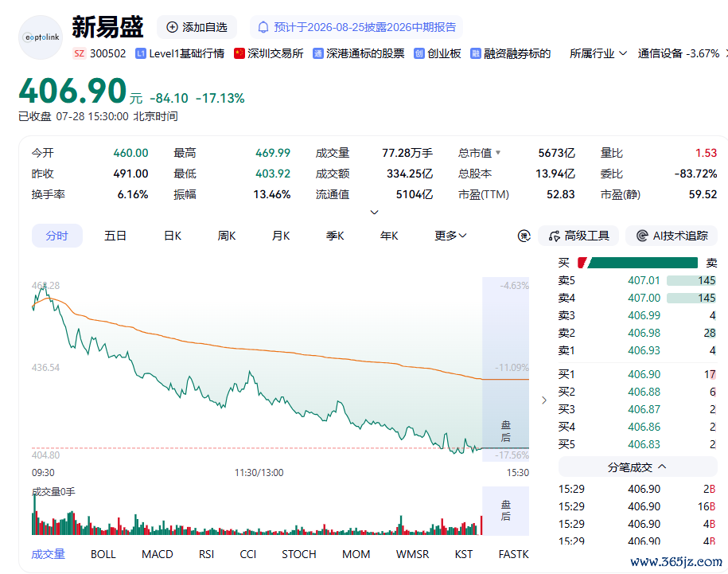Expand more stats with the down chevron
Screen dimensions: 728x574
(x=374, y=213)
